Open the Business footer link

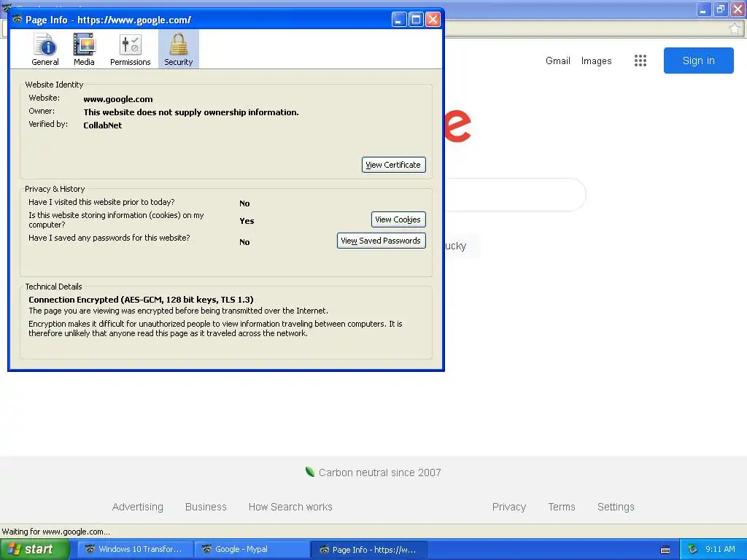[206, 507]
